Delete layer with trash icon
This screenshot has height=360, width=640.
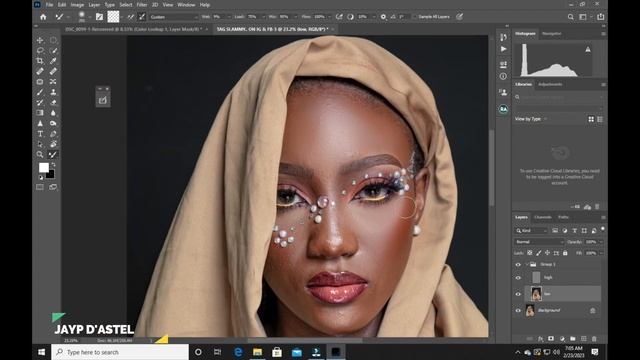[x=594, y=339]
